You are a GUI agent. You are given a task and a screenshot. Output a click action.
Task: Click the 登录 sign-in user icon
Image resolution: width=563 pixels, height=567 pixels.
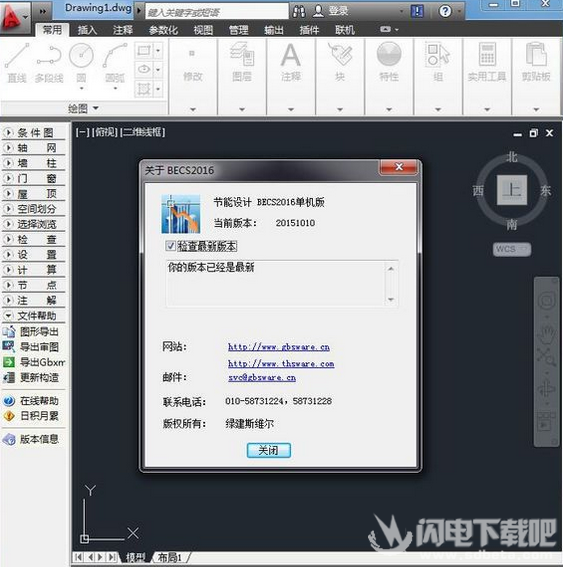pos(318,12)
